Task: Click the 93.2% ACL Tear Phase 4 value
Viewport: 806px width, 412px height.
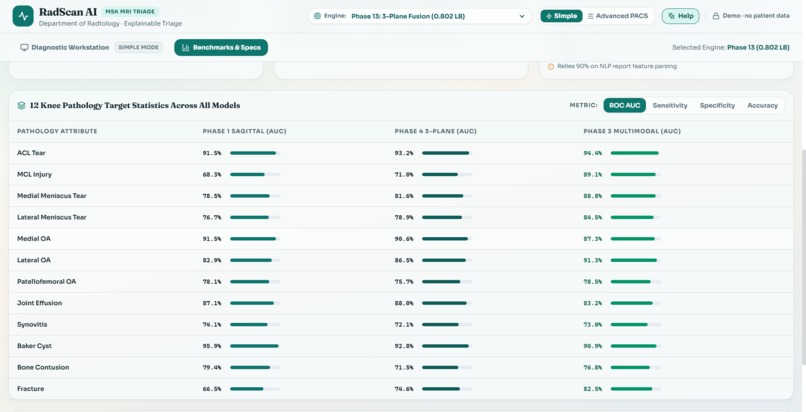Action: click(x=404, y=153)
